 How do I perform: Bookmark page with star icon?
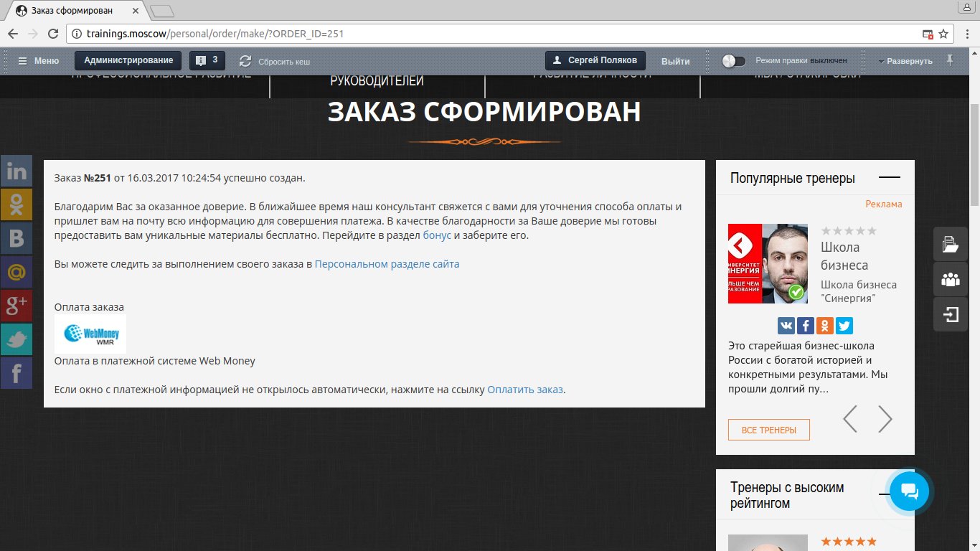point(944,34)
